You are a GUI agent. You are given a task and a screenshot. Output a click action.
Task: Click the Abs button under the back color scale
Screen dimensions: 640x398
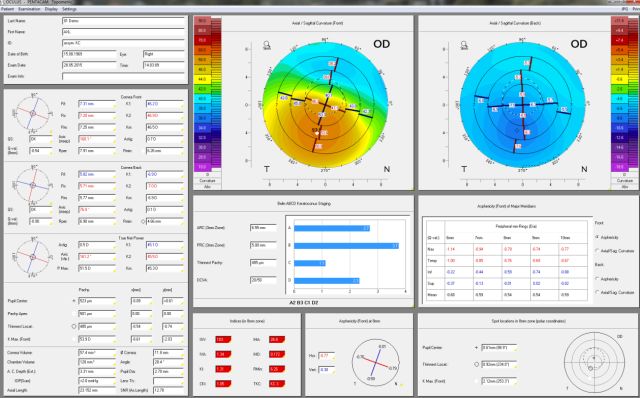[624, 187]
